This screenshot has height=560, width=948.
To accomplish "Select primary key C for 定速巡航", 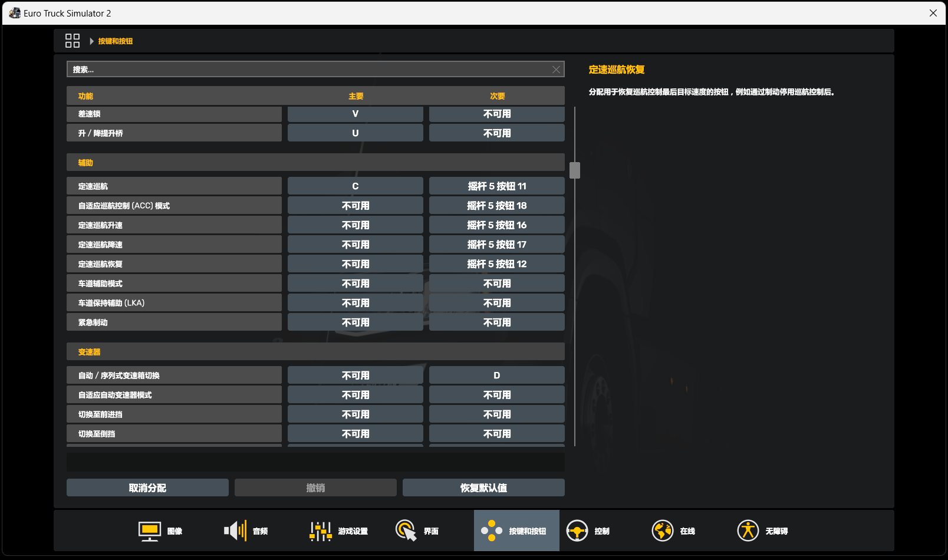I will [x=355, y=186].
